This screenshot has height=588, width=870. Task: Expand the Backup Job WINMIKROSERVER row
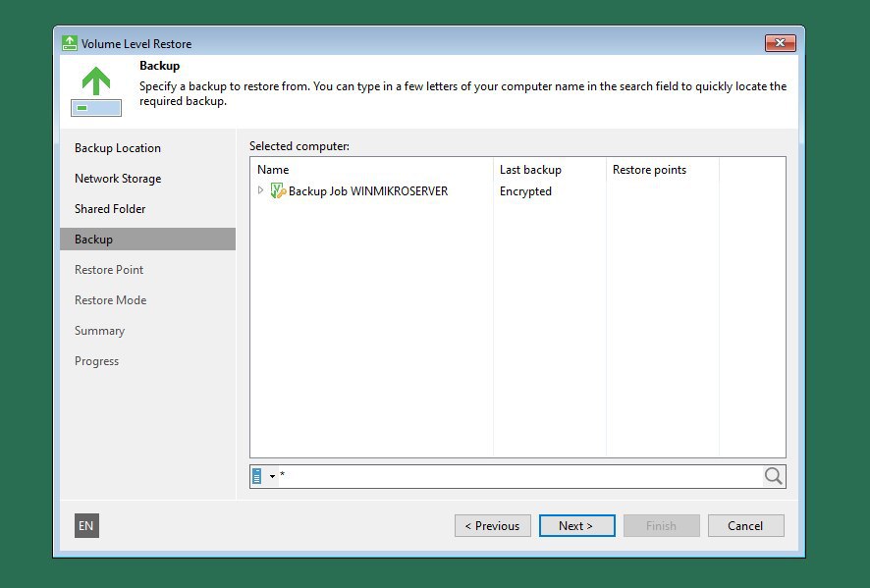tap(260, 190)
